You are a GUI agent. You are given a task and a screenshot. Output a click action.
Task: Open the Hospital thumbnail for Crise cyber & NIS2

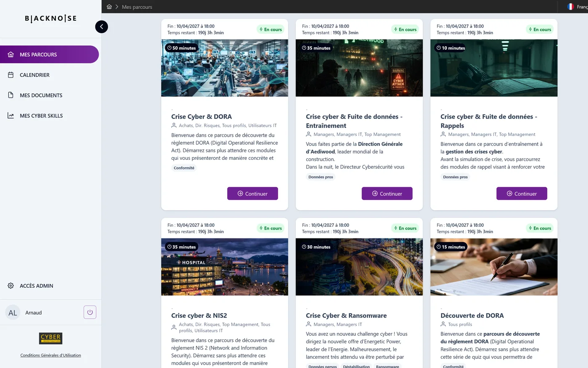[x=225, y=267]
